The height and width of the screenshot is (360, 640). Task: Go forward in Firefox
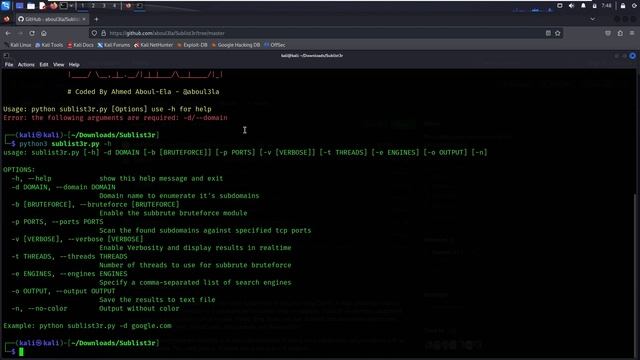coord(20,33)
